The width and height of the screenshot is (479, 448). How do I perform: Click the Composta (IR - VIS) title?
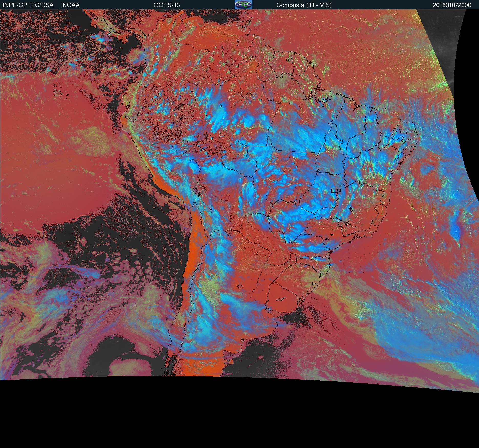(x=304, y=5)
